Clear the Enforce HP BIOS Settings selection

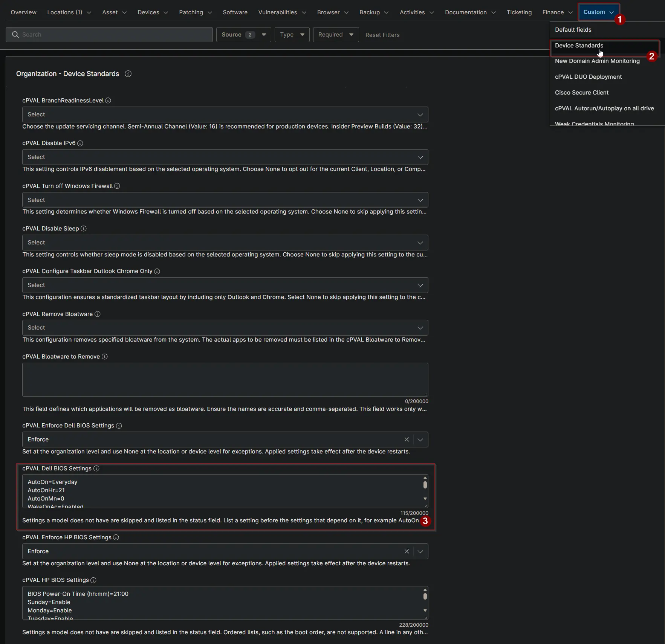[x=407, y=551]
